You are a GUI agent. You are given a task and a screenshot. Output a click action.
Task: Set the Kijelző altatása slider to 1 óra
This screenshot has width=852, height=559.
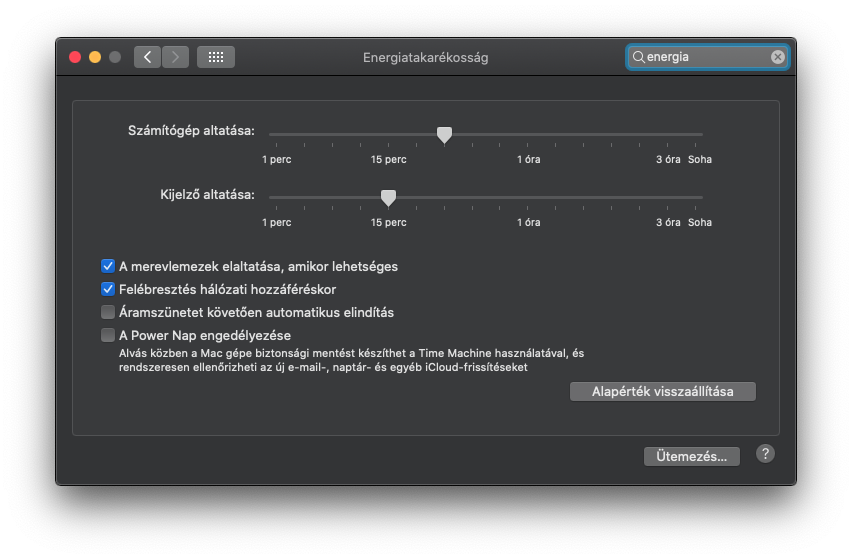pyautogui.click(x=528, y=198)
